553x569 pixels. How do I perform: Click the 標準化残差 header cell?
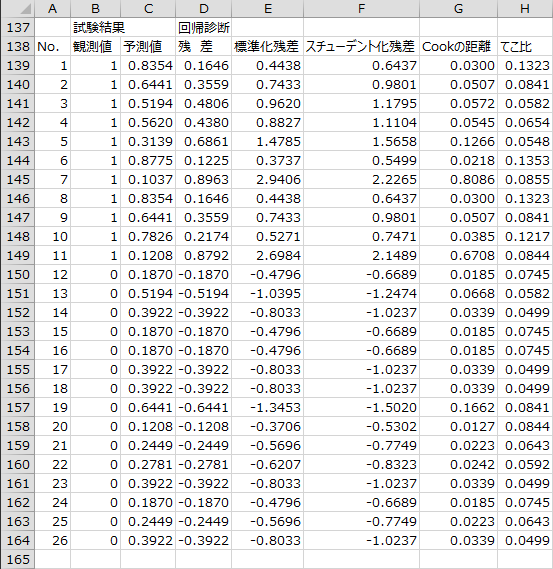click(267, 46)
